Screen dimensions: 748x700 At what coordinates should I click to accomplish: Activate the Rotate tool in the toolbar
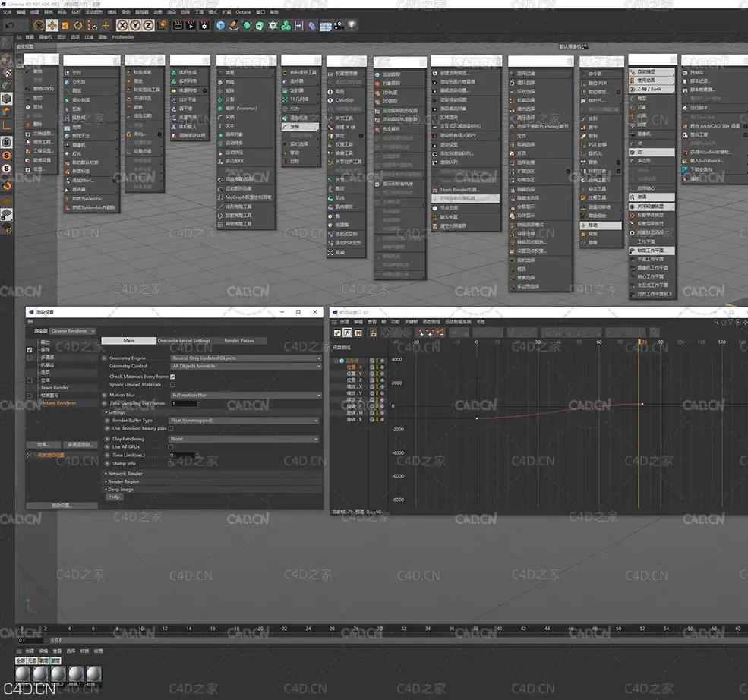point(77,25)
